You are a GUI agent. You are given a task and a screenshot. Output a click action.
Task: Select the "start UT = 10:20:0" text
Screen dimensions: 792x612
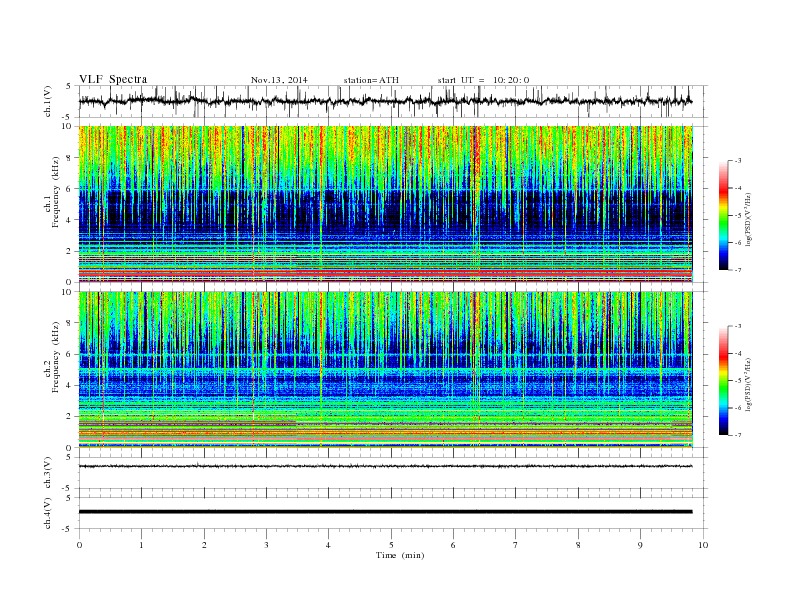click(483, 80)
